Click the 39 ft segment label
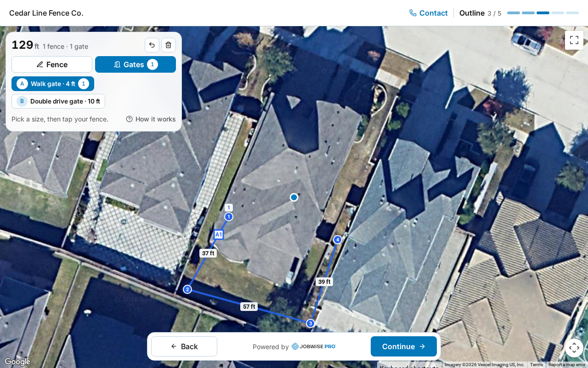This screenshot has height=368, width=588. coord(324,282)
